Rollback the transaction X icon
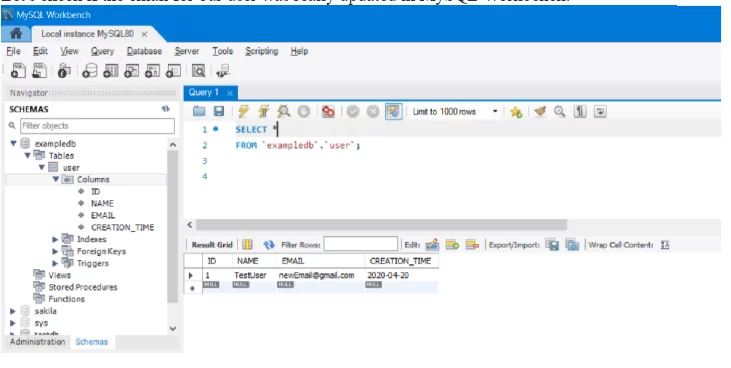This screenshot has height=368, width=731. [x=372, y=111]
